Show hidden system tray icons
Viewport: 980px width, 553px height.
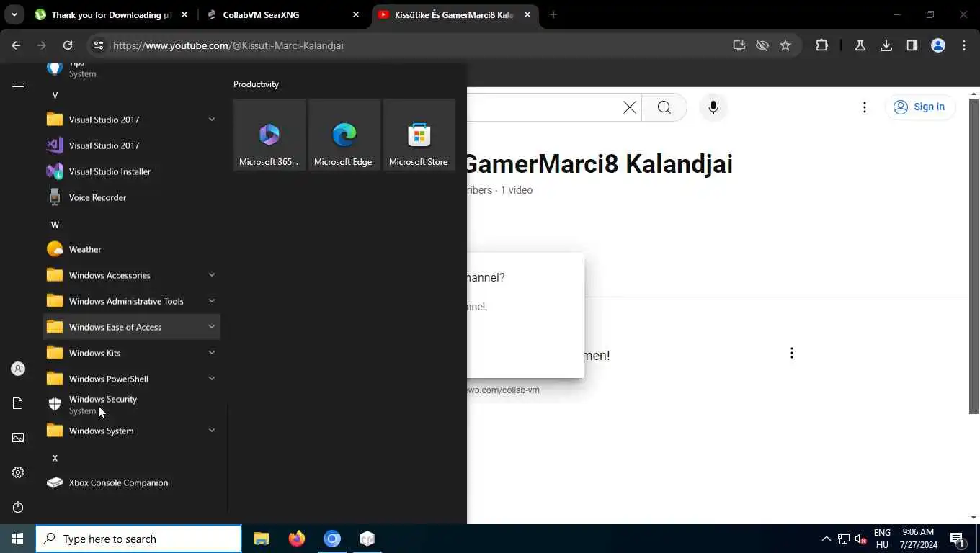pos(826,539)
